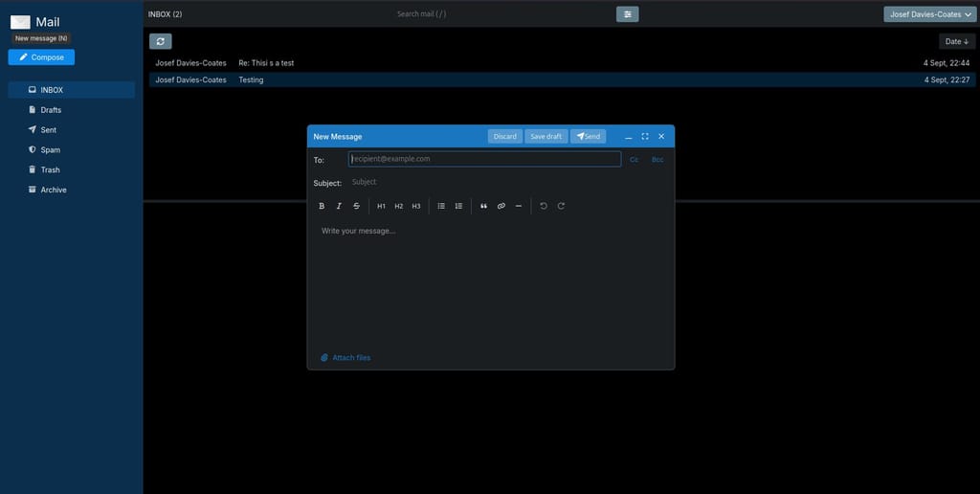Click the 4 Sept, 22:27 timestamp

coord(947,80)
